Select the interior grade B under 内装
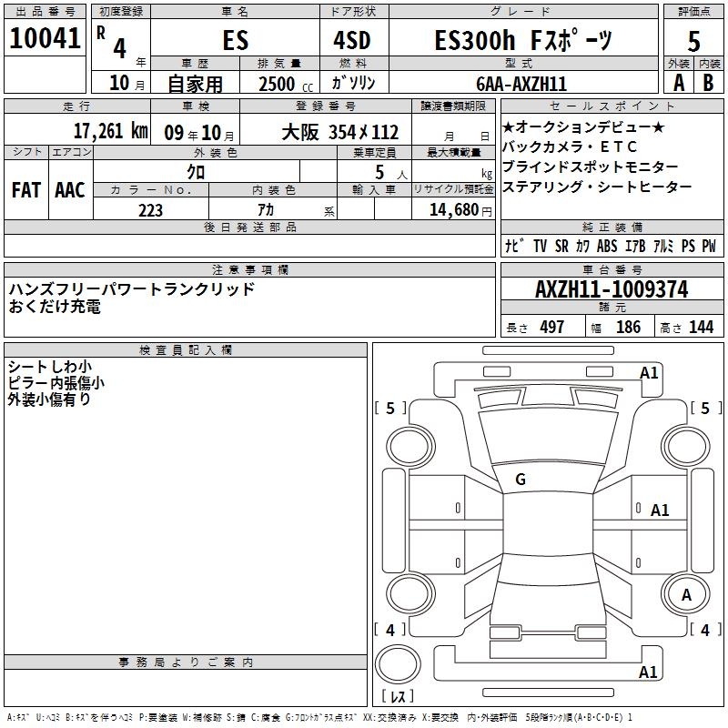The height and width of the screenshot is (728, 728). point(708,83)
